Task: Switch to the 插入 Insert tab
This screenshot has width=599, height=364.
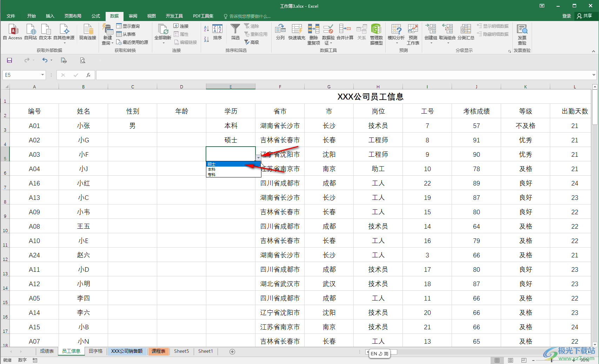Action: click(x=50, y=16)
